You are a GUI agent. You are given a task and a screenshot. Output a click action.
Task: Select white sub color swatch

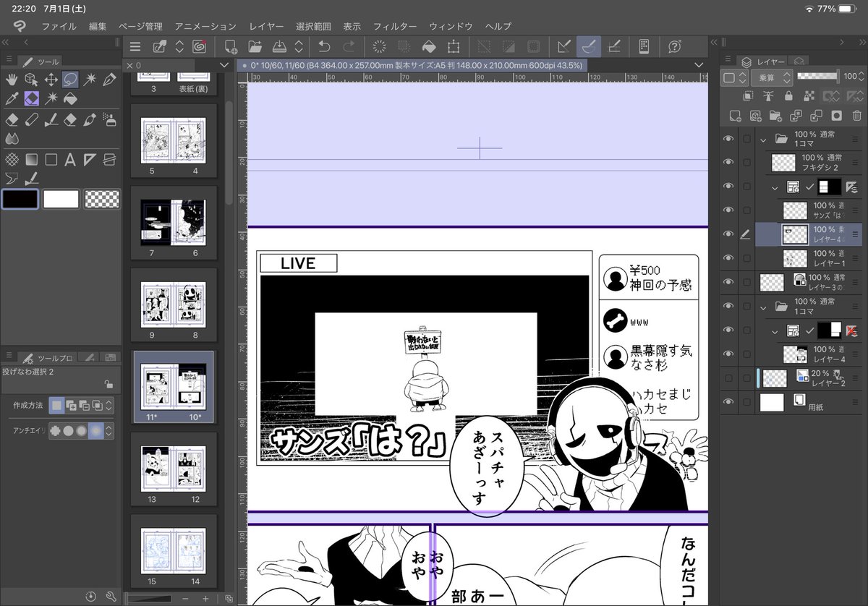pos(61,199)
